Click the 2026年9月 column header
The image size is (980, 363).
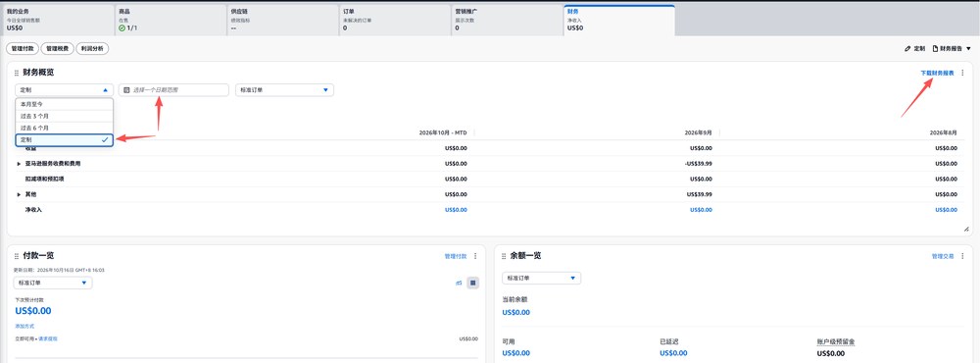698,132
